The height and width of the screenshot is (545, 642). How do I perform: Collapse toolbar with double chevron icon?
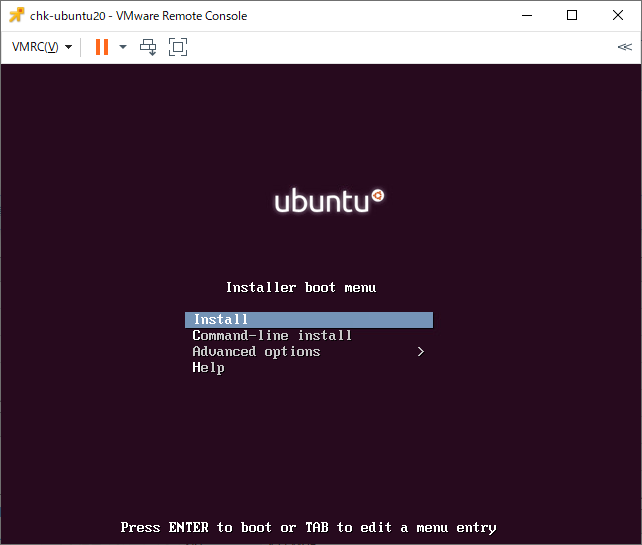tap(624, 47)
